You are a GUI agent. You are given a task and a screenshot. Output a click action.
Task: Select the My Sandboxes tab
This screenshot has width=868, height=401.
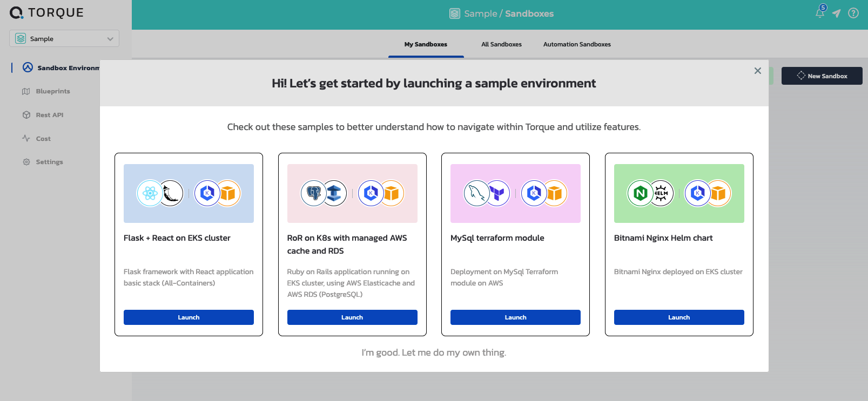(426, 44)
